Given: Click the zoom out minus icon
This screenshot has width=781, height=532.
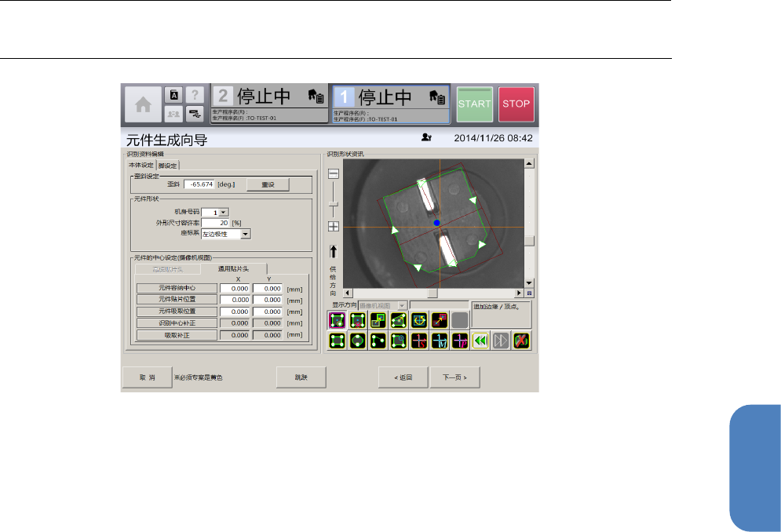Looking at the screenshot, I should [x=334, y=173].
